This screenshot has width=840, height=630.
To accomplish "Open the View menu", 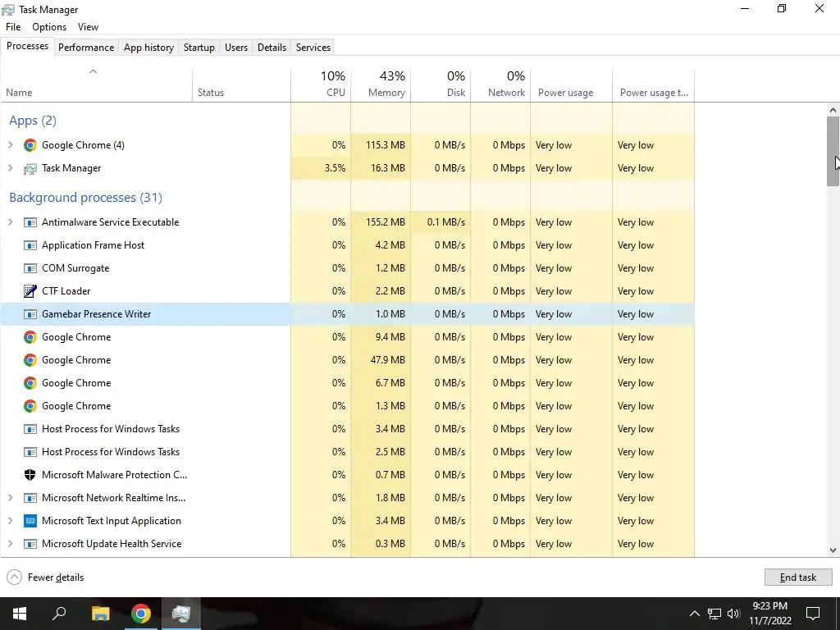I will point(88,27).
